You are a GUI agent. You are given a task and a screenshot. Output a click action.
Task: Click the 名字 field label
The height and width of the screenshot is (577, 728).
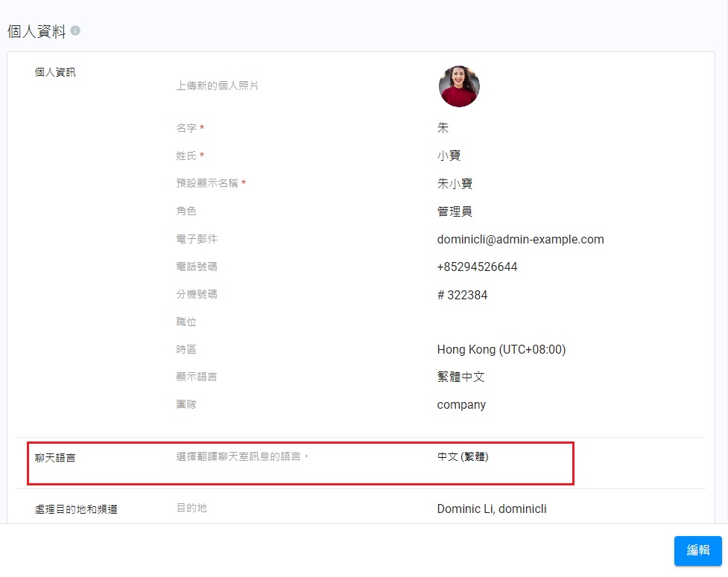[186, 128]
